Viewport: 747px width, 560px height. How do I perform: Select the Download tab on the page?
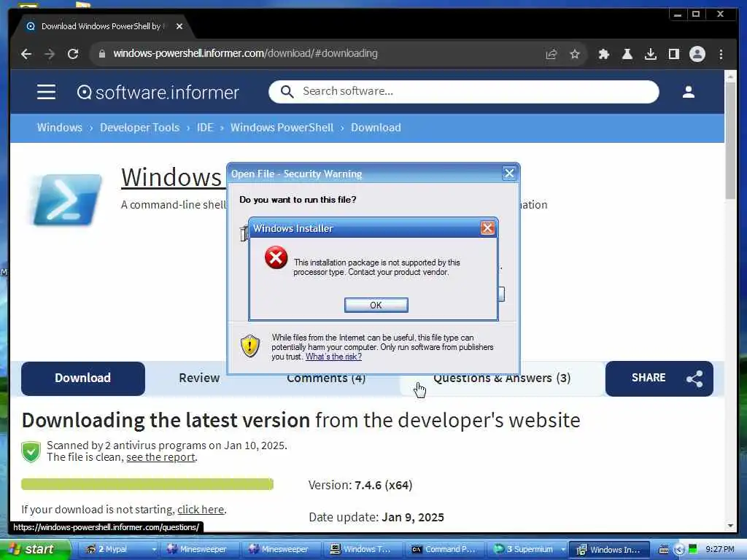coord(83,378)
